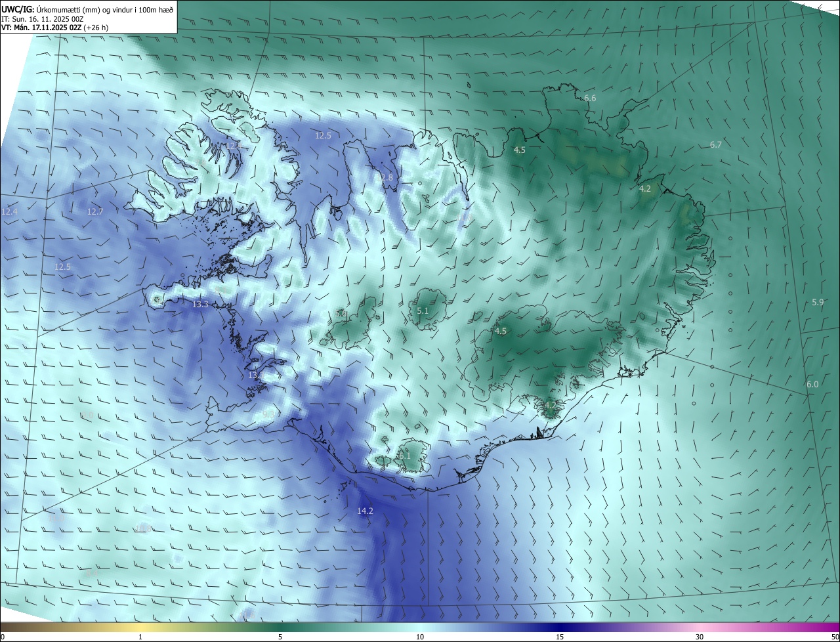Click the 6.0 value on the map
Screen dimensions: 840x642
[x=812, y=384]
